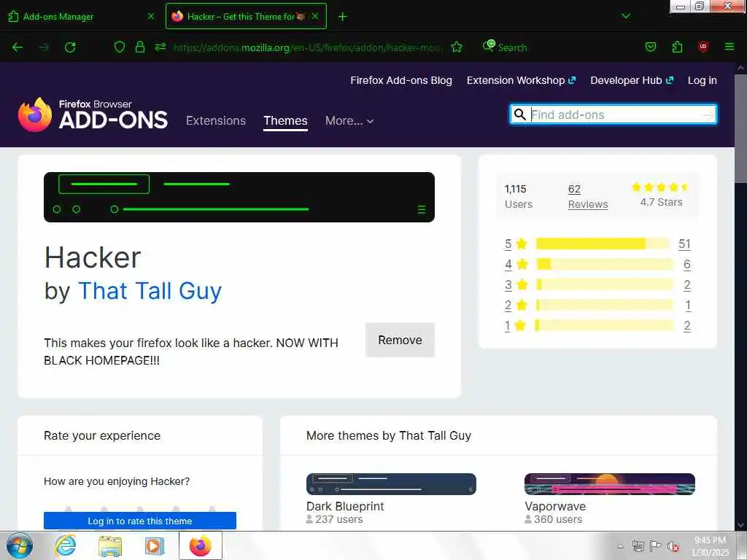Open author page That Tall Guy
The image size is (747, 560).
pos(150,290)
